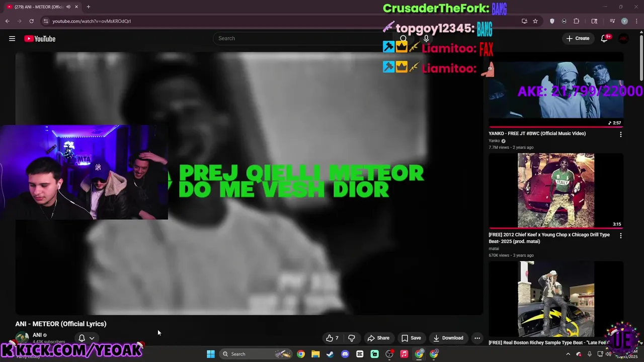Open File Explorer from the taskbar

click(315, 354)
